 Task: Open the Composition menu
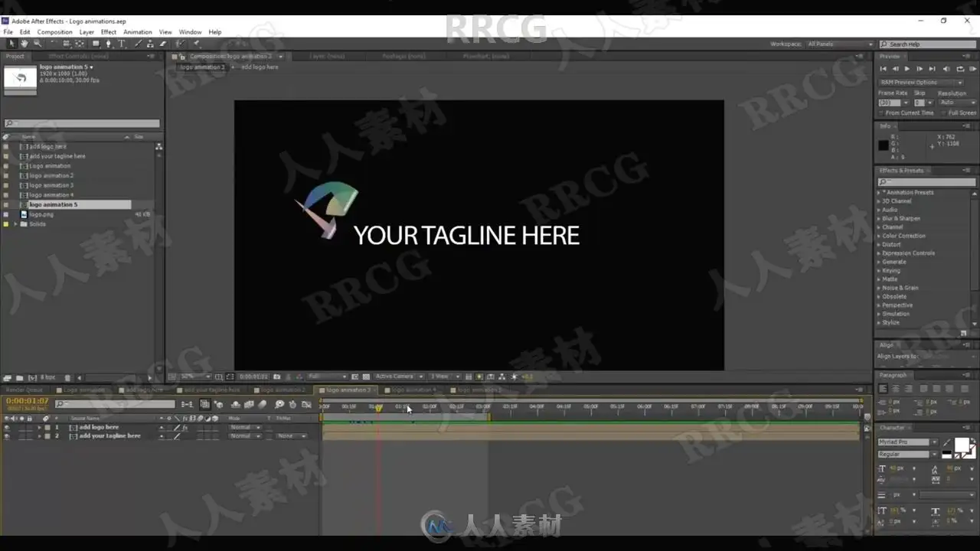54,32
